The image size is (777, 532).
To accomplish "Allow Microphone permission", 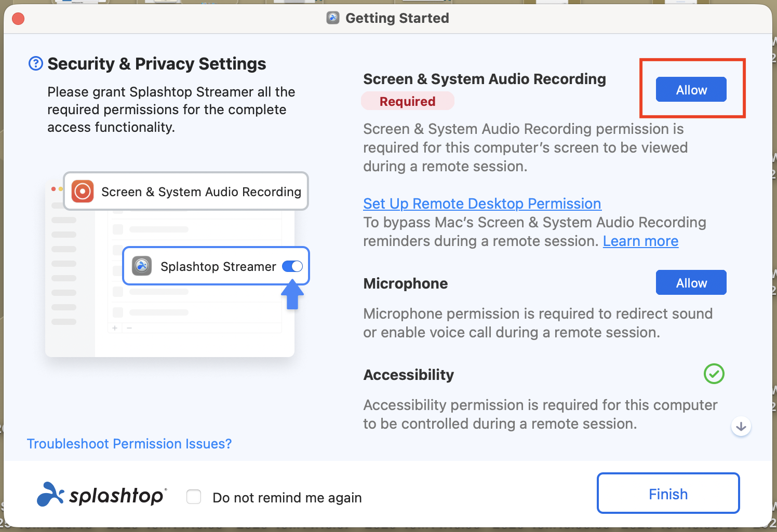I will pos(691,283).
